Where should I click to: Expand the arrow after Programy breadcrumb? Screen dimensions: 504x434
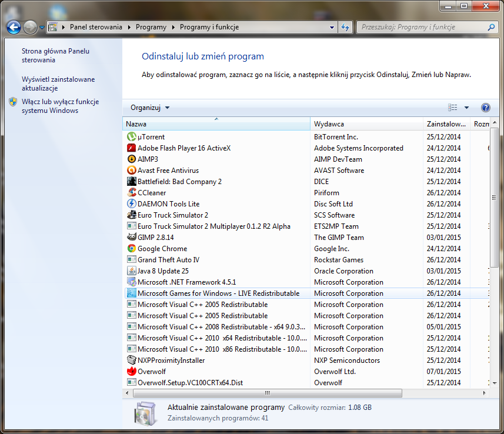click(173, 27)
